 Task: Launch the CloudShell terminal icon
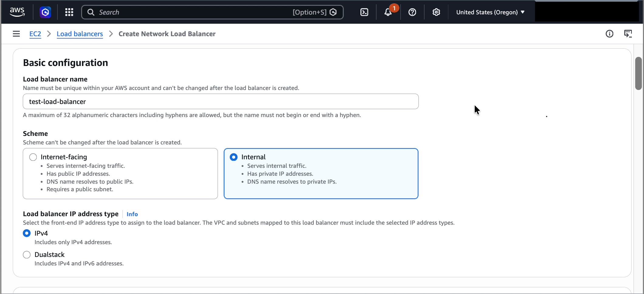coord(364,12)
